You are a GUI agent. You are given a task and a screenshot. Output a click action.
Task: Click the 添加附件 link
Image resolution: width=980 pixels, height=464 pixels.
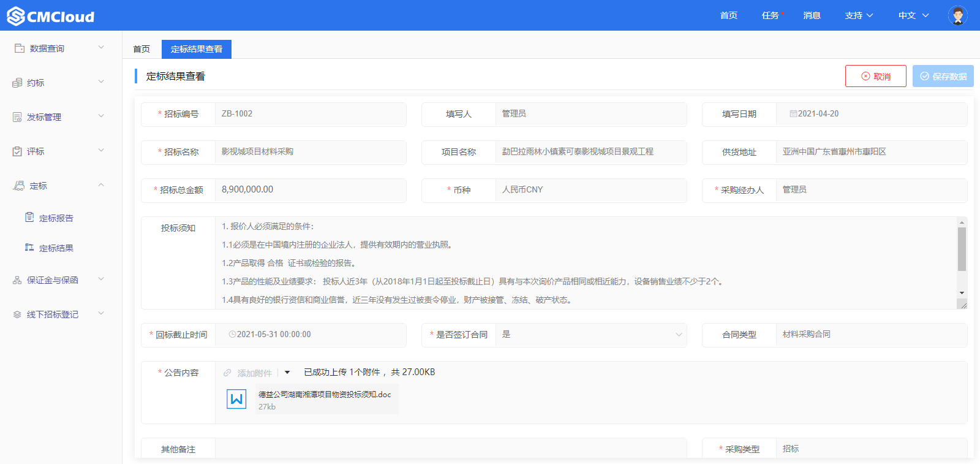pos(254,373)
